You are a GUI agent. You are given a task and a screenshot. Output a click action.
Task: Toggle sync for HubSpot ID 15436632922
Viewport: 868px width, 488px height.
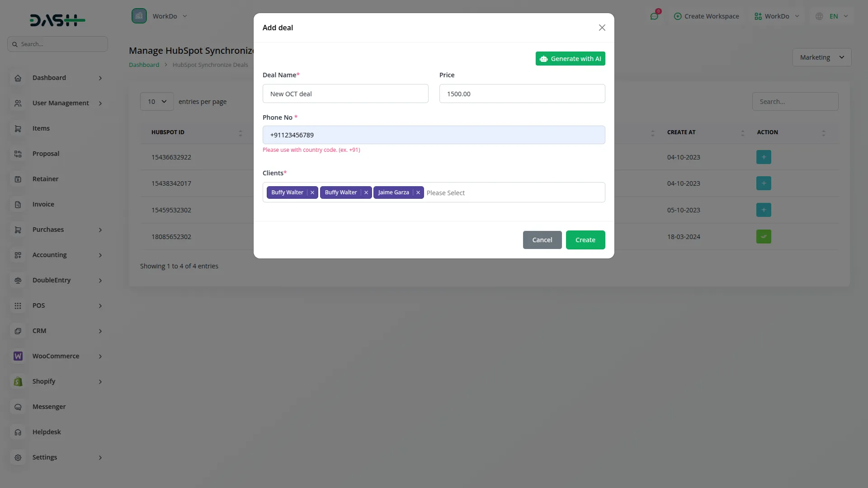(764, 157)
